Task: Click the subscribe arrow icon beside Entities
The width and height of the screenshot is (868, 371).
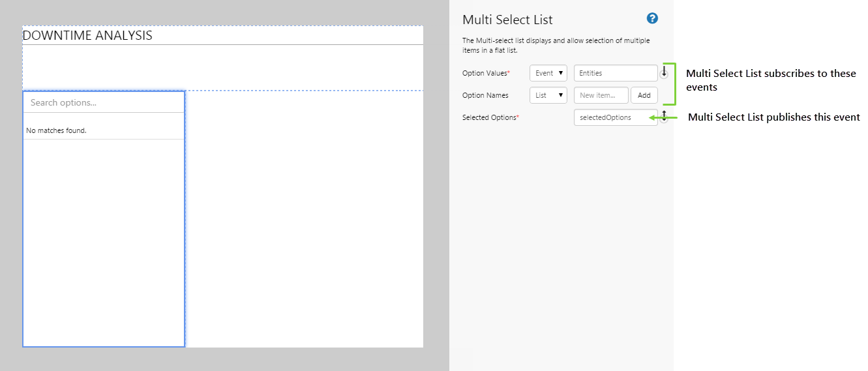Action: tap(664, 73)
